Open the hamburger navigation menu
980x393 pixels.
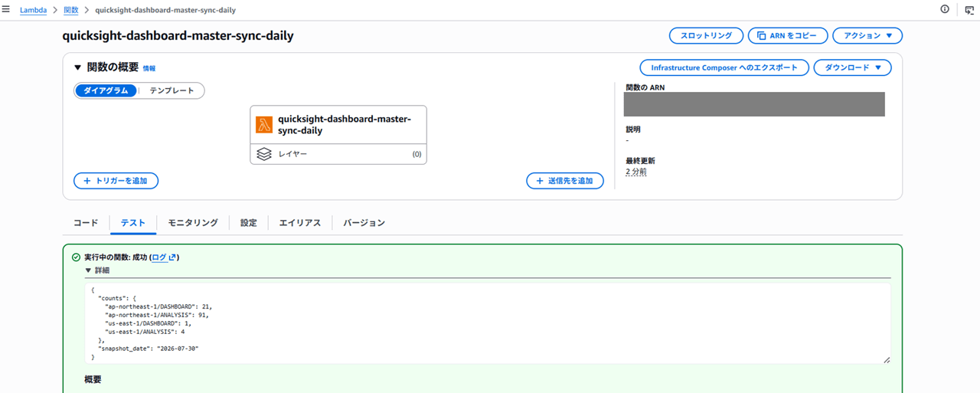point(6,9)
